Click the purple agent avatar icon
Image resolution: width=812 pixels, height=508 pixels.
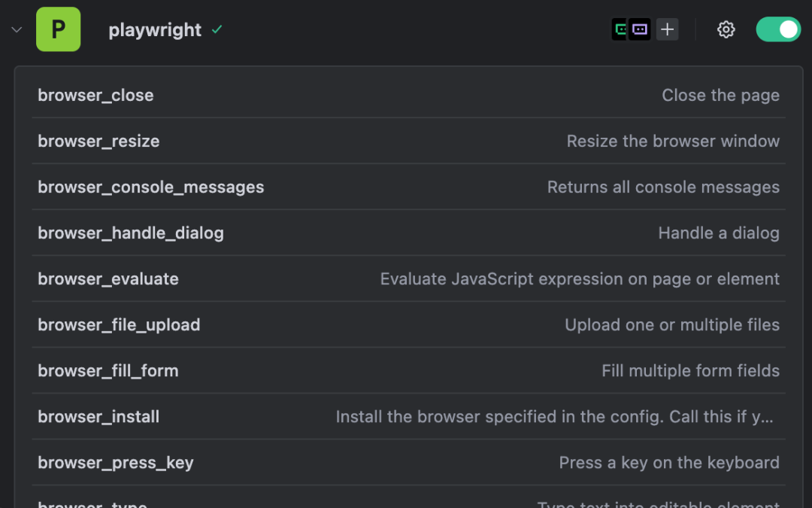640,30
